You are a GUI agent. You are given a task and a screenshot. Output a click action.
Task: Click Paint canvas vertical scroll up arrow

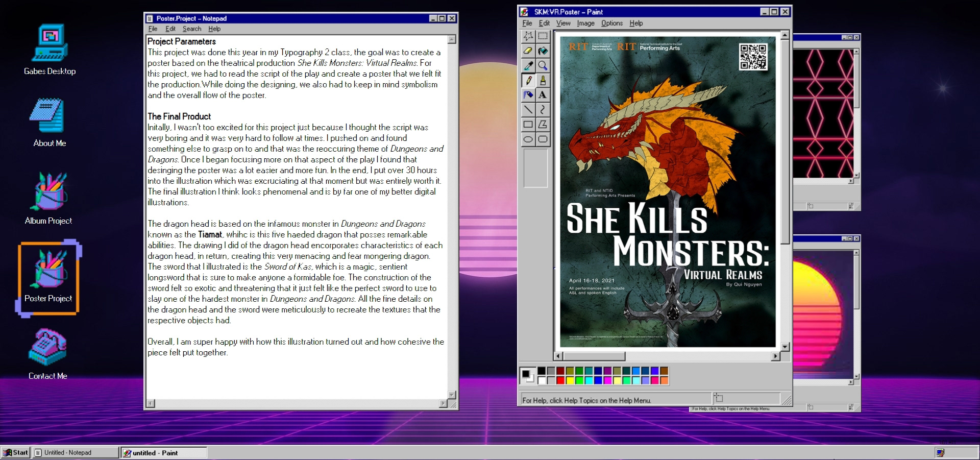[785, 35]
